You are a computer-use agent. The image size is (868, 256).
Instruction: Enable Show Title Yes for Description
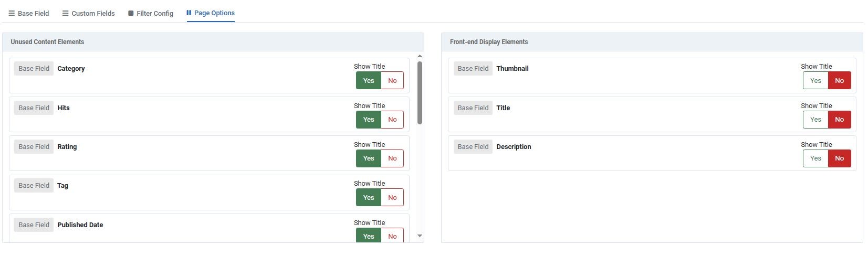pyautogui.click(x=815, y=158)
